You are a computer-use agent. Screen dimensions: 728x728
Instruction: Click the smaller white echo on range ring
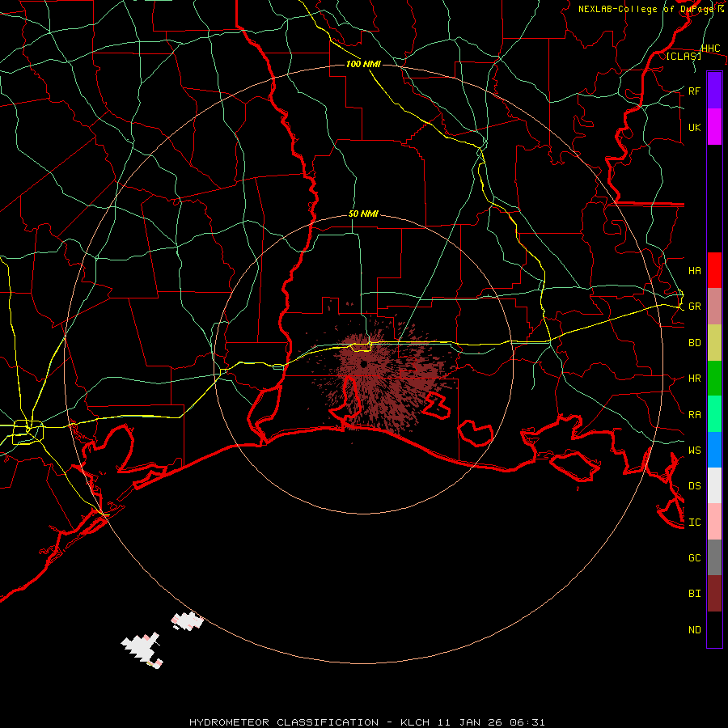pos(187,620)
